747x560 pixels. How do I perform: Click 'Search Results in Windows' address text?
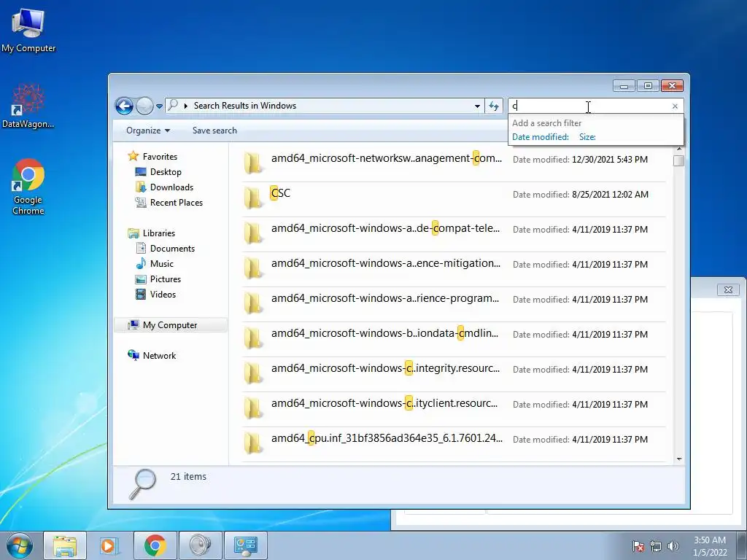tap(245, 106)
